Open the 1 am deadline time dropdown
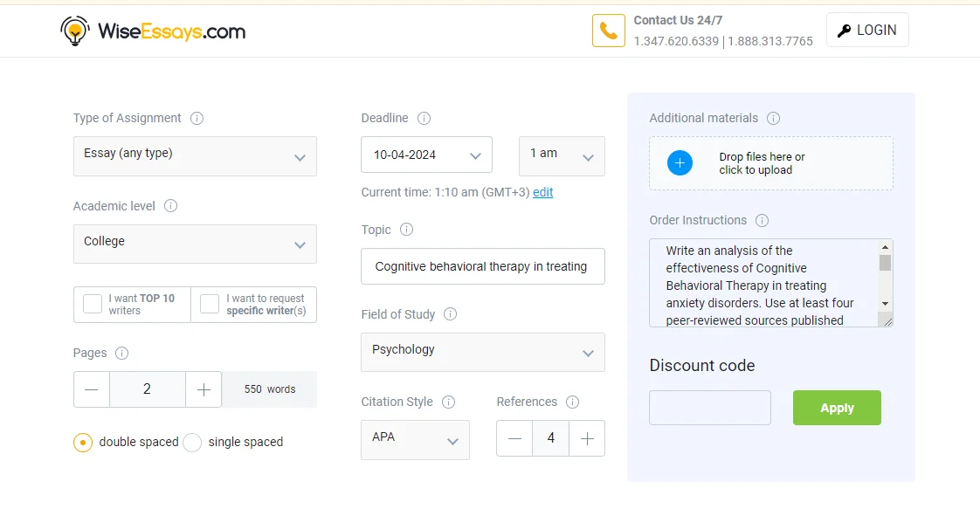Image resolution: width=980 pixels, height=509 pixels. [562, 156]
